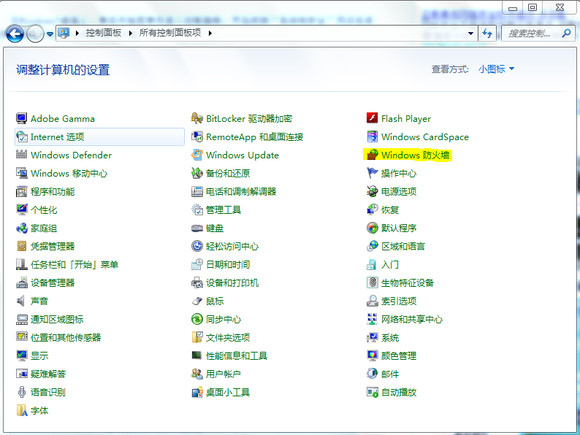This screenshot has height=435, width=580.
Task: Open the 颜色管理 link
Action: (399, 356)
